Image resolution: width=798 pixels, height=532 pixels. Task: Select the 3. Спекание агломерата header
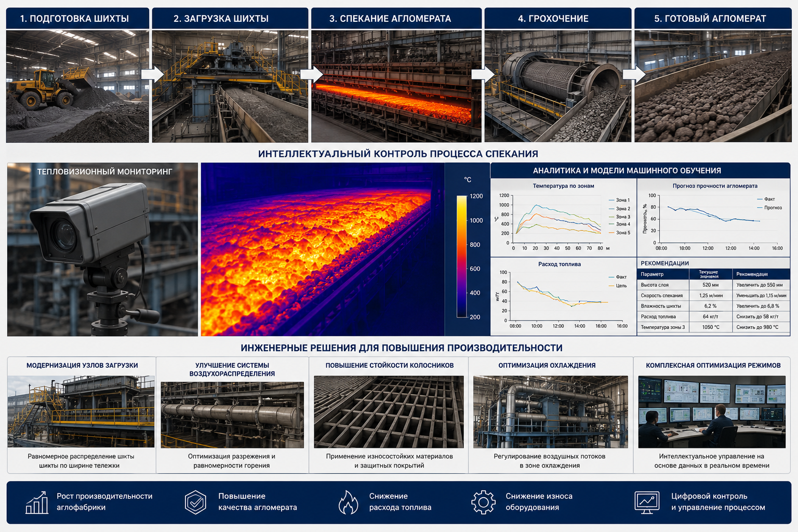pyautogui.click(x=396, y=18)
